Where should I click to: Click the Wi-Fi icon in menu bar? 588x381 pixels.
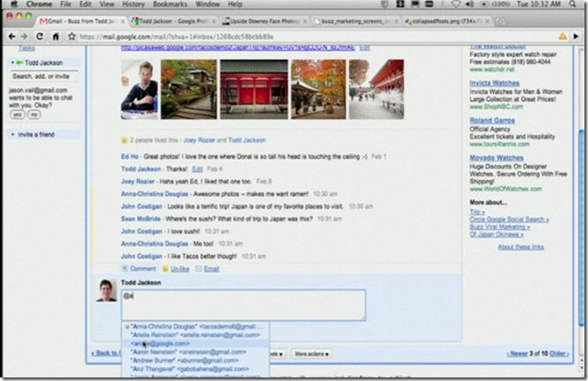click(x=455, y=4)
